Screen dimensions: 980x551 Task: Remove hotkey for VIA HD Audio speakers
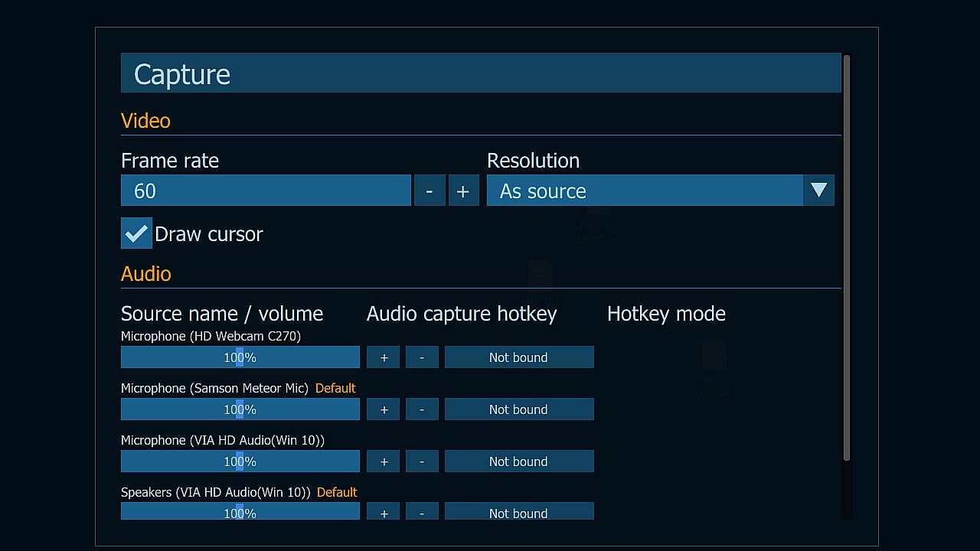422,512
